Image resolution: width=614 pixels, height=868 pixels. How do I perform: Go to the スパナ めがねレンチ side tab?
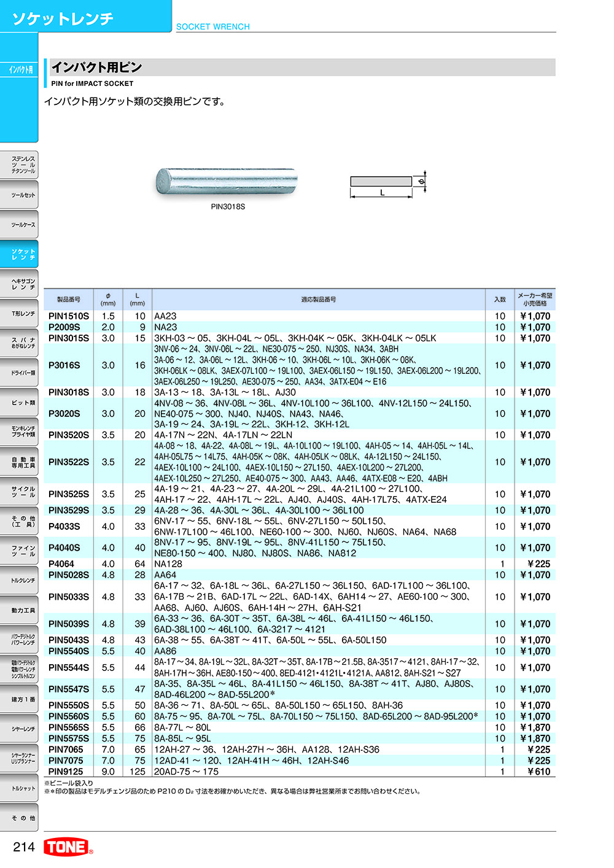click(x=20, y=343)
